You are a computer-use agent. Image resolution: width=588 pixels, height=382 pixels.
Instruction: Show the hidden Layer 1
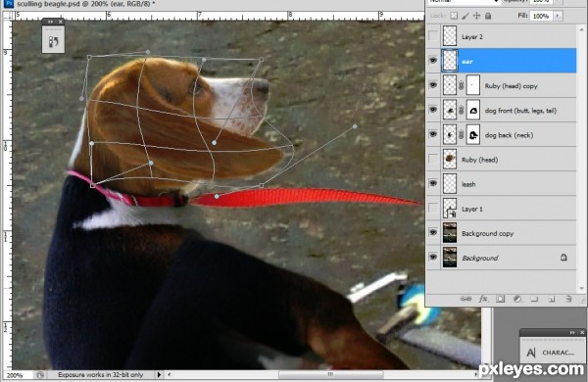point(433,208)
